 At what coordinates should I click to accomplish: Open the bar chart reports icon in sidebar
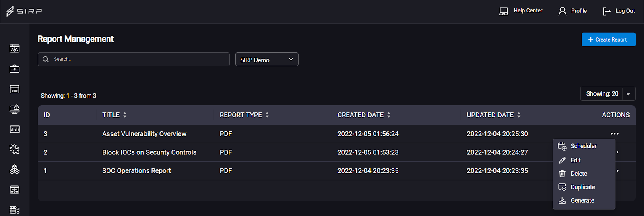tap(14, 129)
